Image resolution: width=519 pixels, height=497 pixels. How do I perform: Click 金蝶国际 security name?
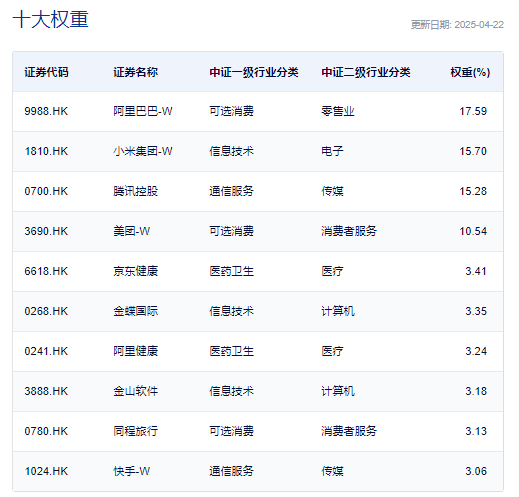[135, 311]
